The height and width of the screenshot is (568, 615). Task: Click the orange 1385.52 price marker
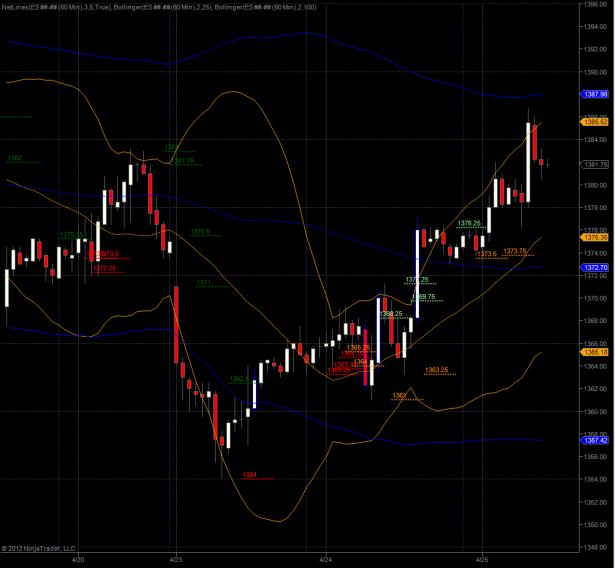tap(595, 121)
